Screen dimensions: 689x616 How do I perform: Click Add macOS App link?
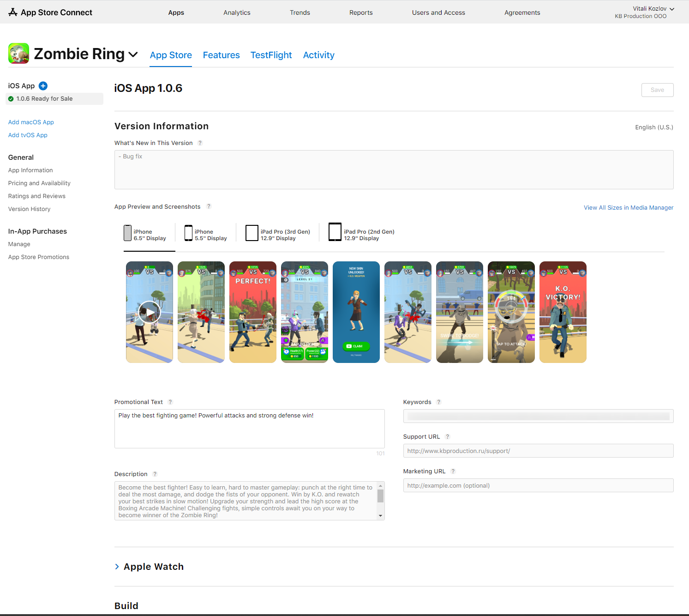pos(31,122)
